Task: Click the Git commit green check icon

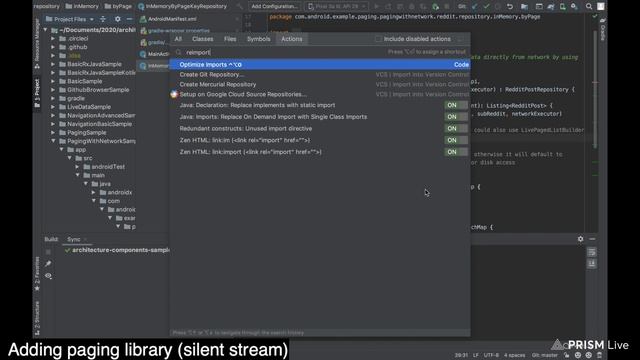Action: tap(486, 7)
